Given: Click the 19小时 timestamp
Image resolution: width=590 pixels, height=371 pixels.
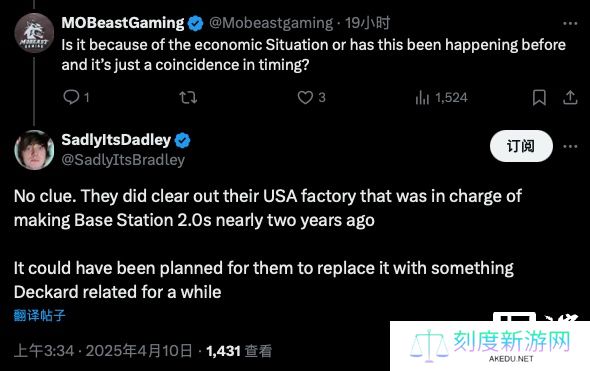Looking at the screenshot, I should [x=367, y=23].
